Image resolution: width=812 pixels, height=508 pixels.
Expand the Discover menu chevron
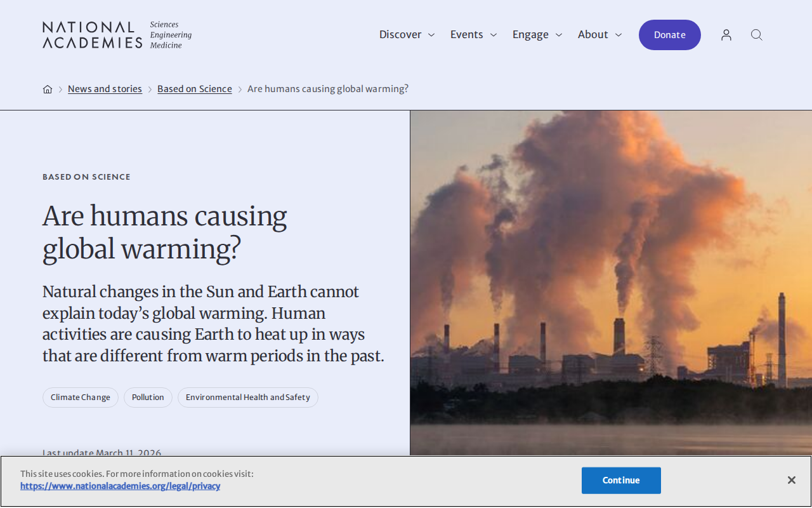pos(431,35)
